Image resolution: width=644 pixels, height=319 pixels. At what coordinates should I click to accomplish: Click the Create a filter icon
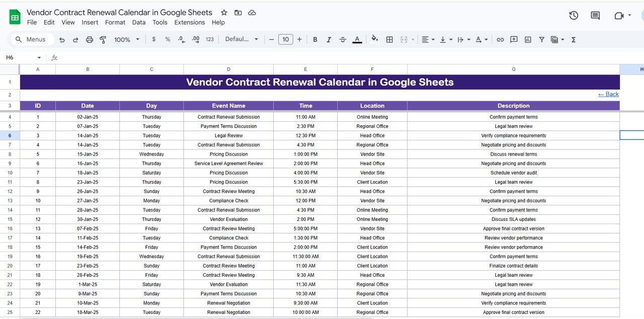541,39
